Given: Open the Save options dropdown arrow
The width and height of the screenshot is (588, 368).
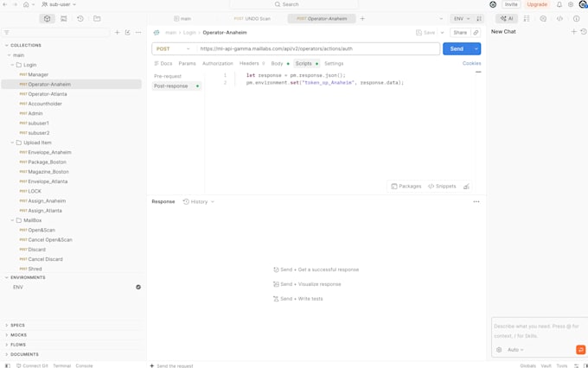Looking at the screenshot, I should (442, 33).
